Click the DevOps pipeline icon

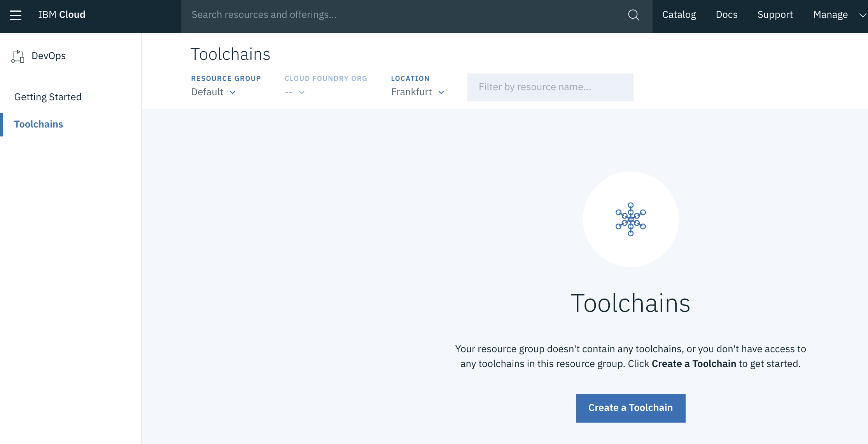tap(18, 56)
